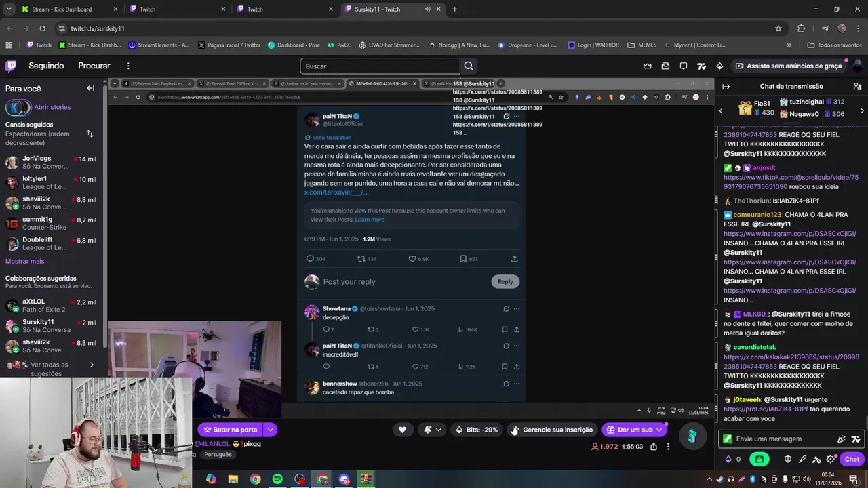868x488 pixels.
Task: Sort followed channels by viewers
Action: [90, 134]
